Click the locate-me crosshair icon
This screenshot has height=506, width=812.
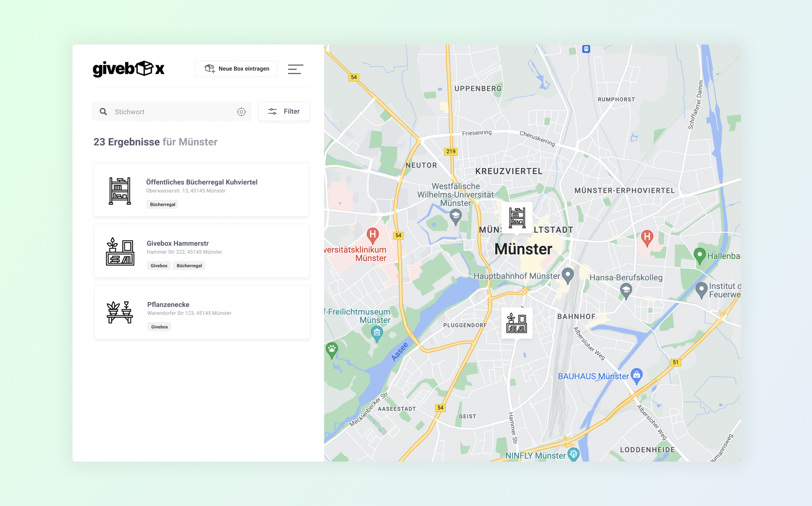[241, 112]
